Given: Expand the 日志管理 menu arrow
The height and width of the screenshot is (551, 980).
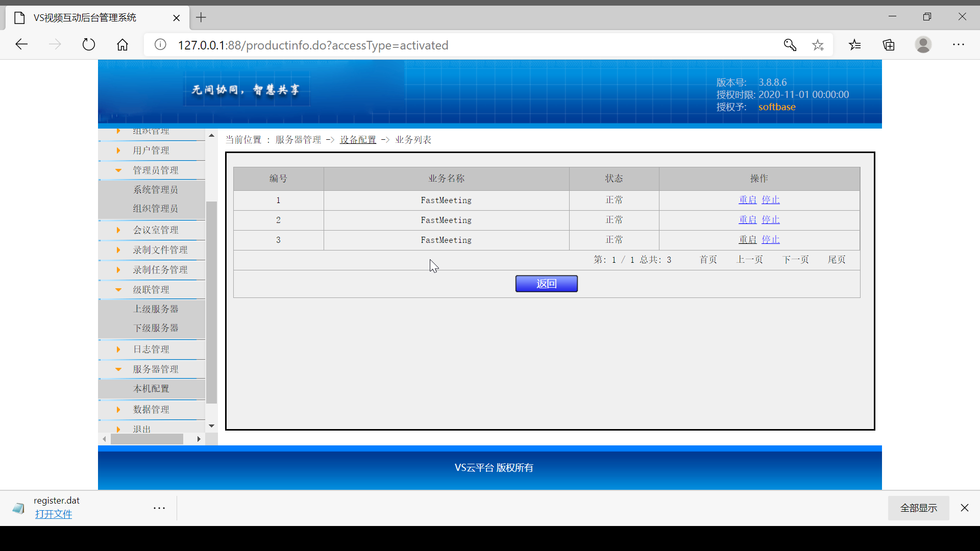Looking at the screenshot, I should coord(118,349).
